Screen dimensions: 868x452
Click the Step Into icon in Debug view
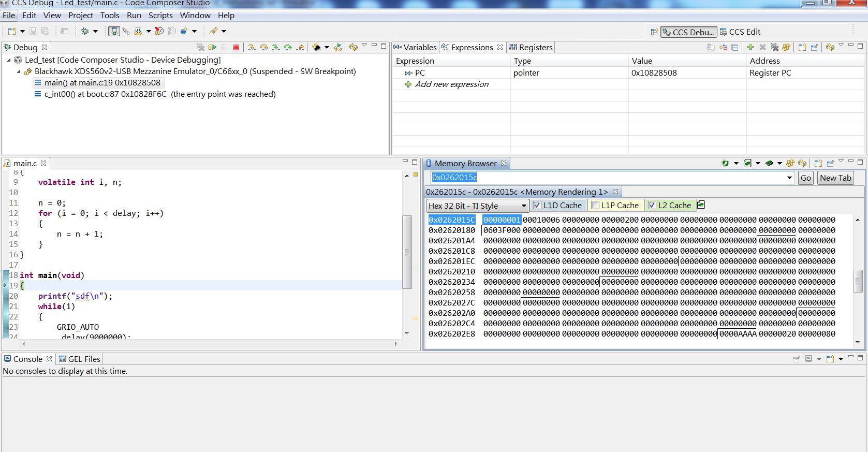(252, 47)
